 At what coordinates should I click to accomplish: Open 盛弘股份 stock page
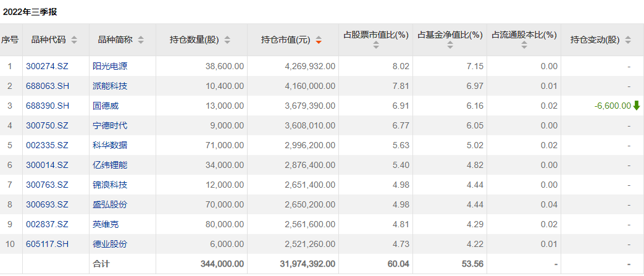coord(110,204)
